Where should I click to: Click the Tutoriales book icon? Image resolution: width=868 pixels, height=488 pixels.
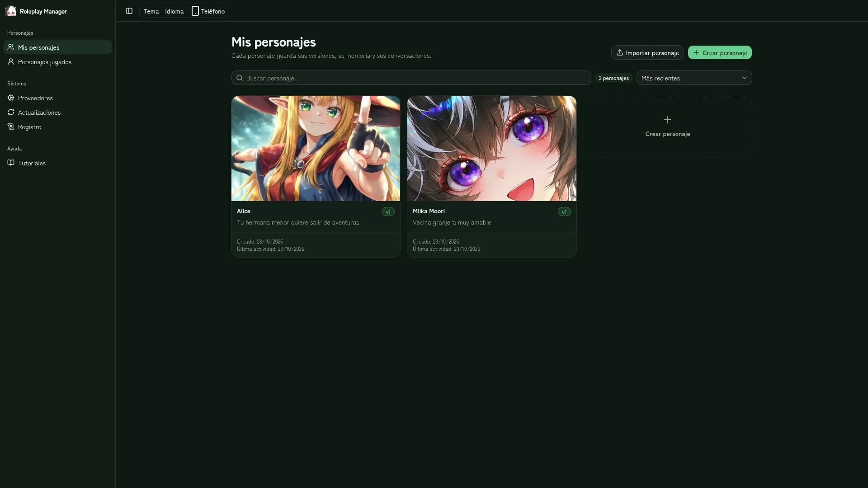11,163
